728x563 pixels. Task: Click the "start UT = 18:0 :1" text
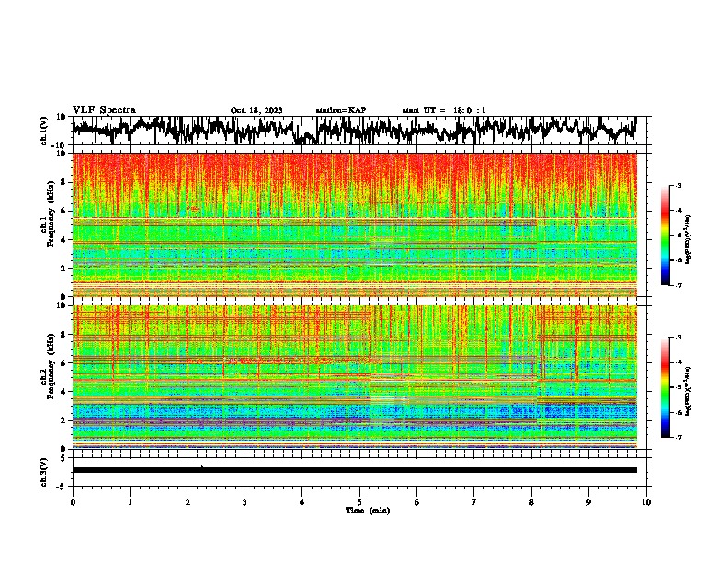[x=444, y=110]
